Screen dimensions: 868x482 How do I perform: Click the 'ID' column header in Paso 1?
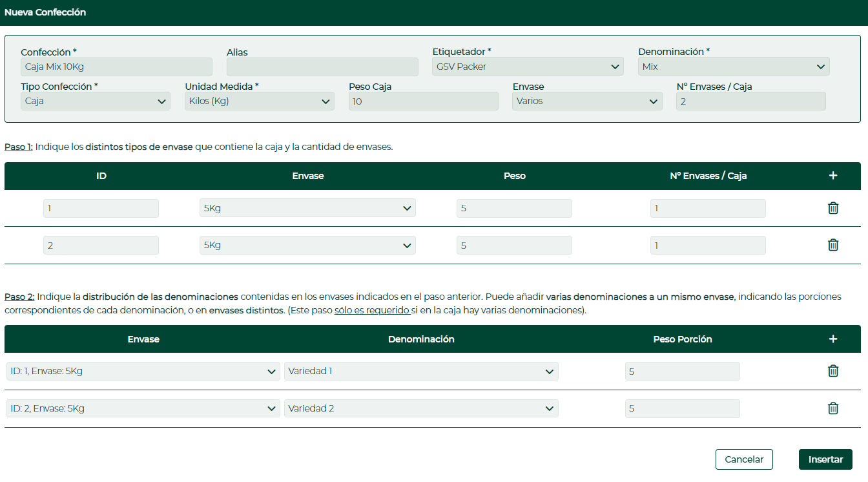pos(101,176)
